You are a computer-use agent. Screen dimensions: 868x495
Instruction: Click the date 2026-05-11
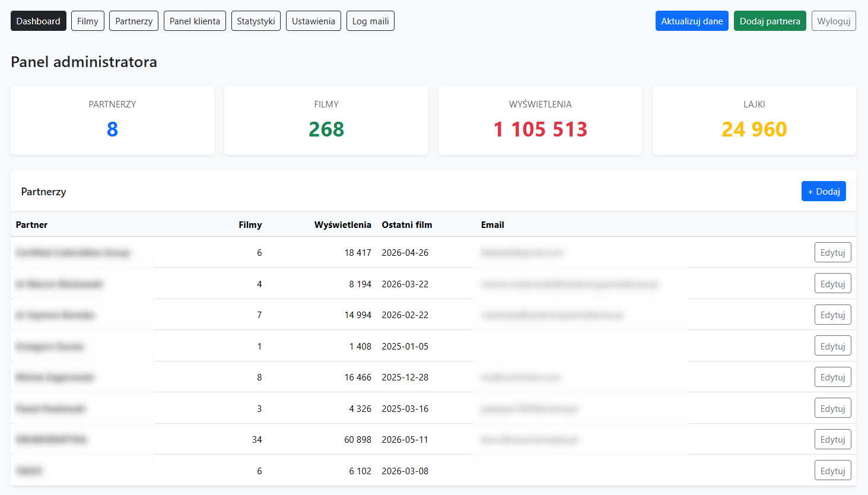[405, 440]
